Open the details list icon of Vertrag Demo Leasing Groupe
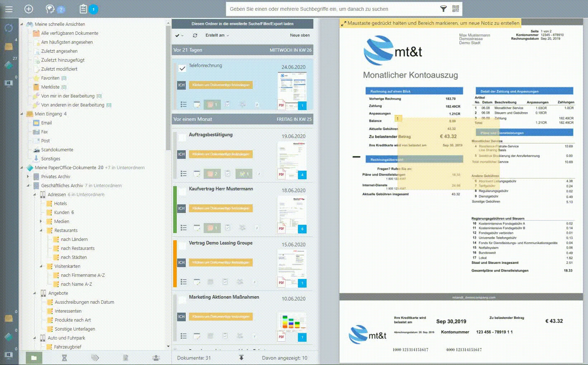588x365 pixels. [x=184, y=282]
